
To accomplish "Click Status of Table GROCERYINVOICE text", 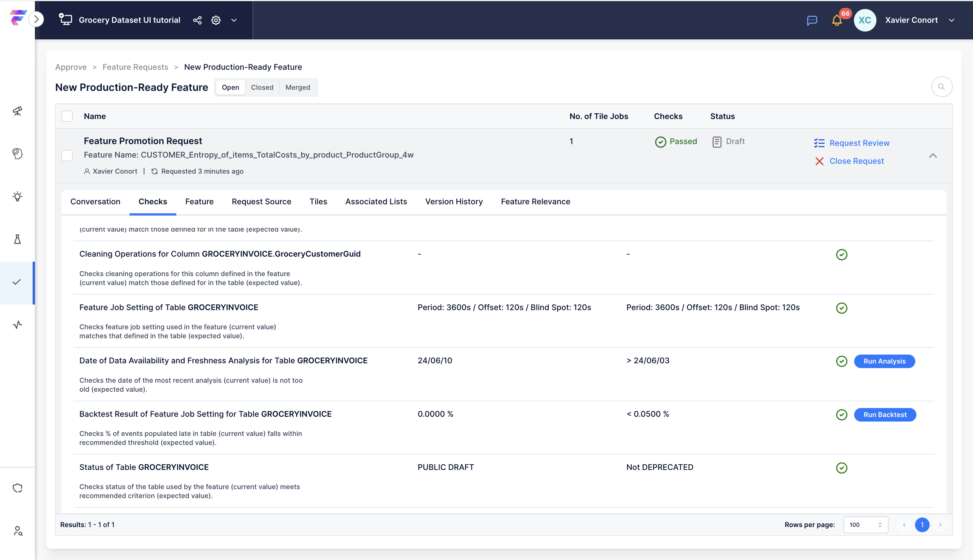I will [144, 467].
